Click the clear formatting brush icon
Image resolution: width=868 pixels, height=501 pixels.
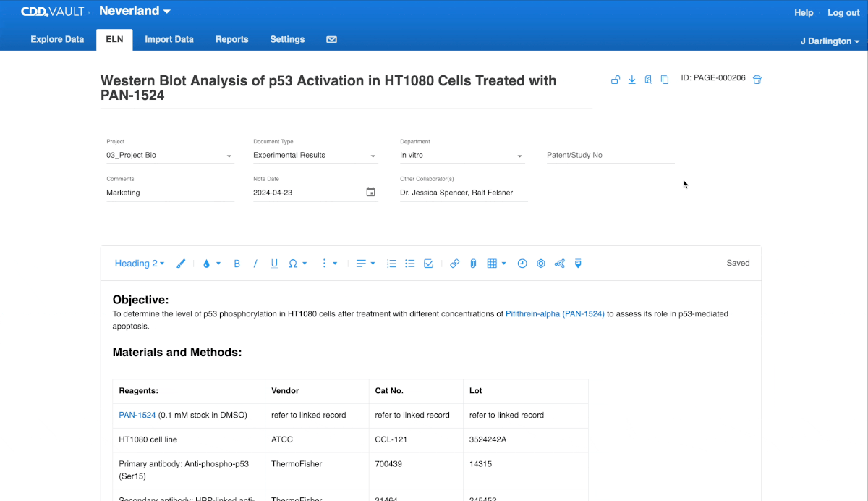click(x=181, y=264)
